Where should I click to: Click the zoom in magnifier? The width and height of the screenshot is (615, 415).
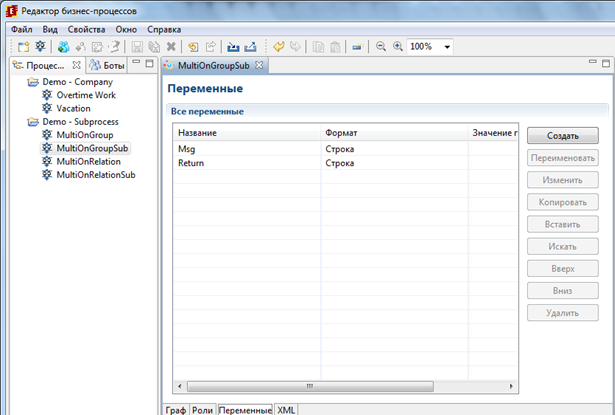pyautogui.click(x=398, y=47)
